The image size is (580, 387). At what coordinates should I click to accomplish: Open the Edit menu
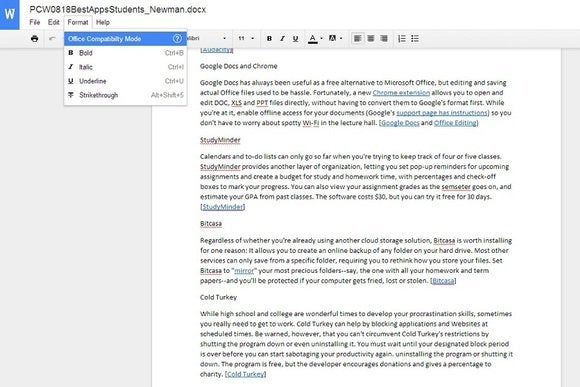(x=54, y=22)
